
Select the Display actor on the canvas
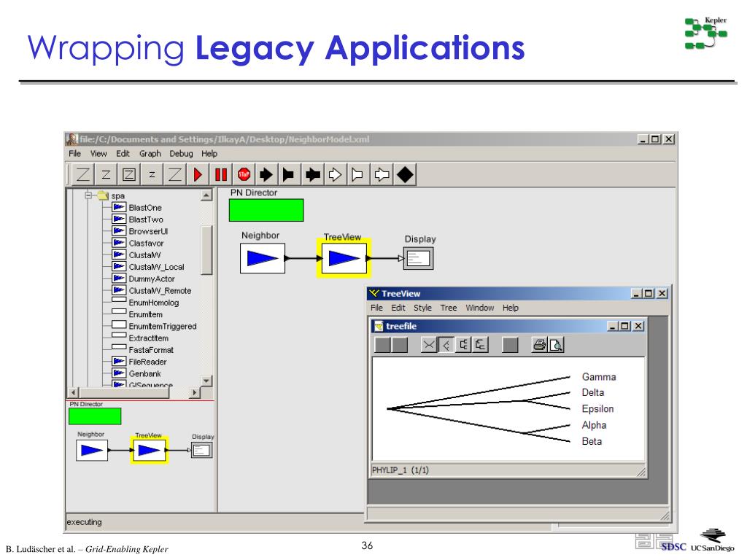click(418, 259)
